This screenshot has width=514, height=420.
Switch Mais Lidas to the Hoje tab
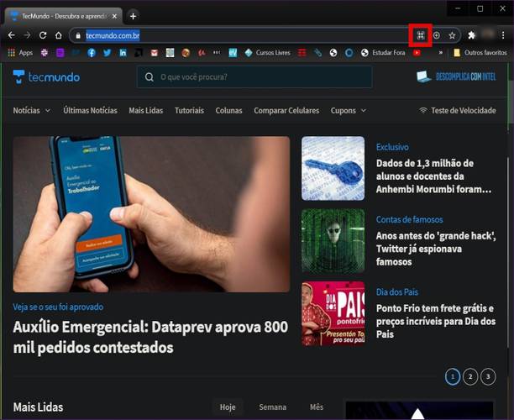228,407
